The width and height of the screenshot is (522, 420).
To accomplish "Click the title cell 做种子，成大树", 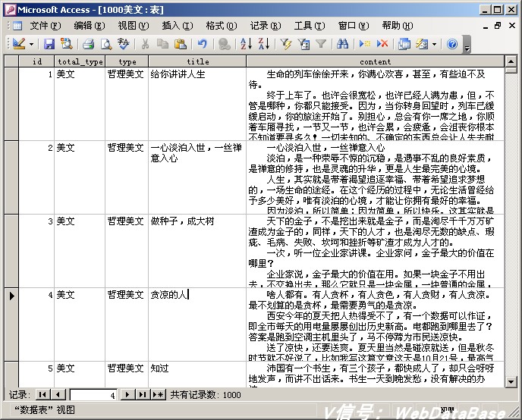I will tap(198, 251).
